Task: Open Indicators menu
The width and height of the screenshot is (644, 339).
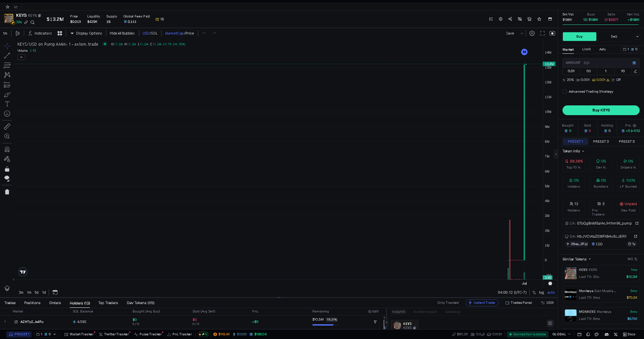Action: point(40,33)
